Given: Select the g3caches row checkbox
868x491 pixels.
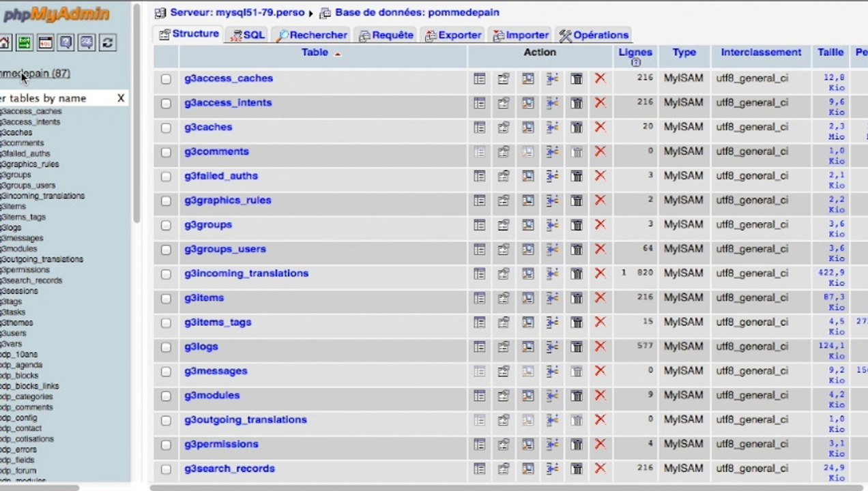Looking at the screenshot, I should (166, 128).
